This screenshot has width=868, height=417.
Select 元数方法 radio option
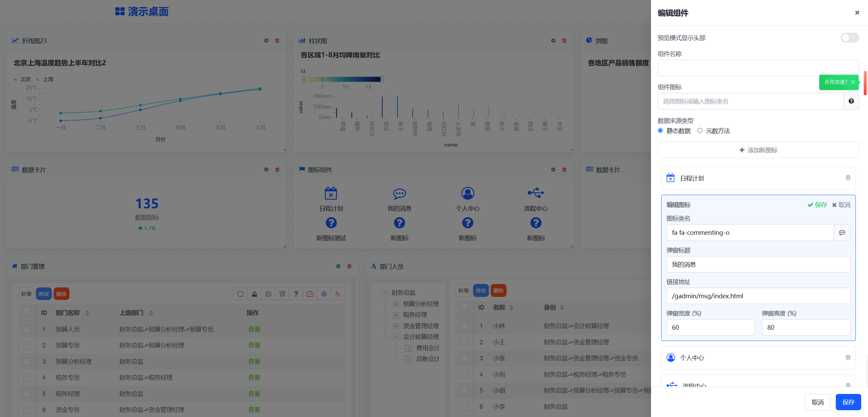[x=700, y=131]
